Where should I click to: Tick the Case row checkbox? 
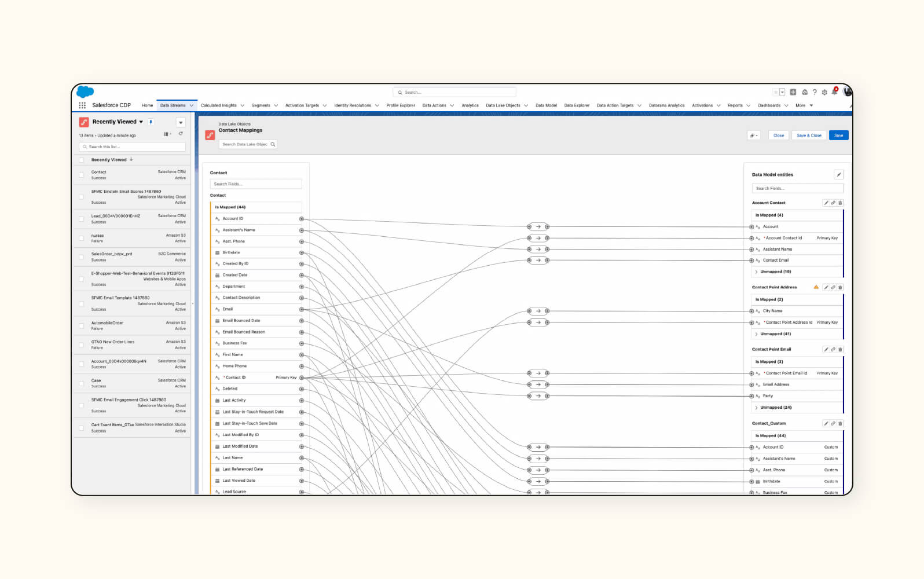point(82,383)
